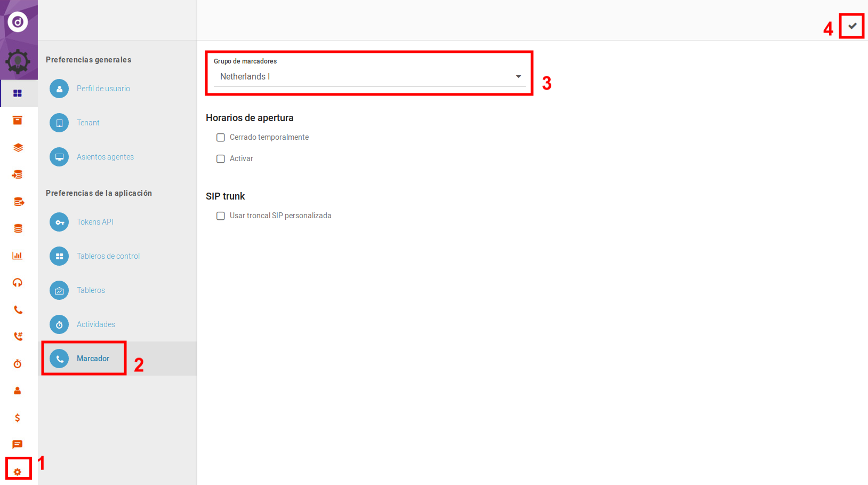Expand the Netherlands I selector arrow
The width and height of the screenshot is (868, 485).
tap(518, 76)
